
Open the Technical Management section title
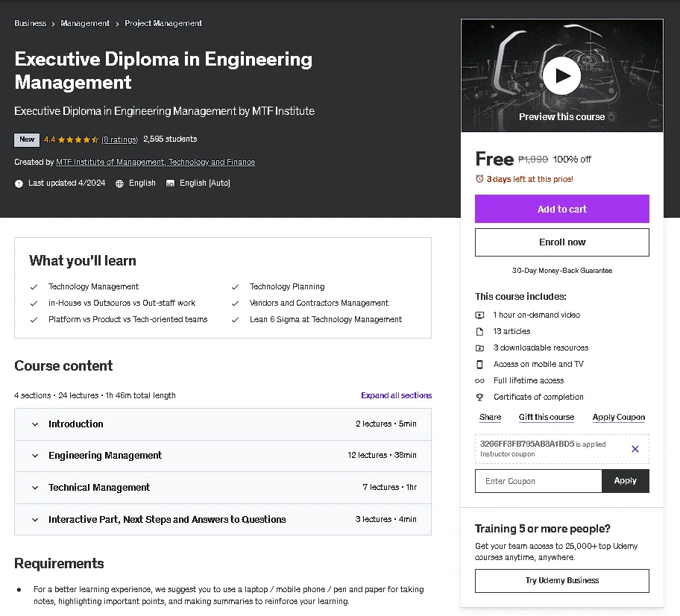[x=99, y=488]
